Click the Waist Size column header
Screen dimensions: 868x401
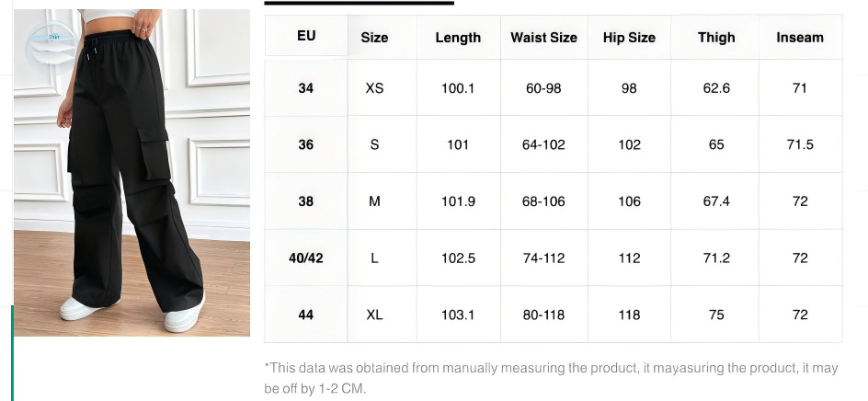(x=543, y=38)
